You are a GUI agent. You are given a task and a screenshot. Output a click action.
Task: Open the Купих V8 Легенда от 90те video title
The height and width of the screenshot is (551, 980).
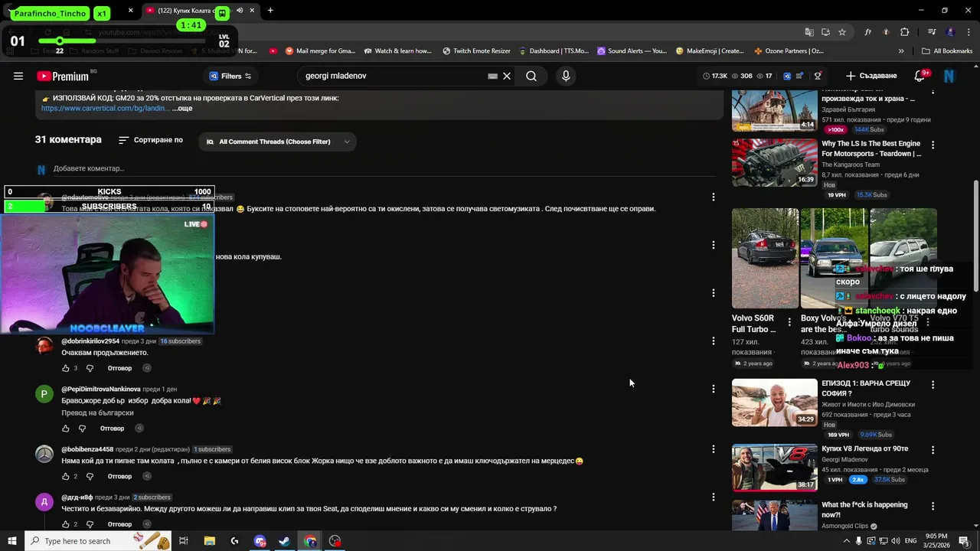click(865, 448)
